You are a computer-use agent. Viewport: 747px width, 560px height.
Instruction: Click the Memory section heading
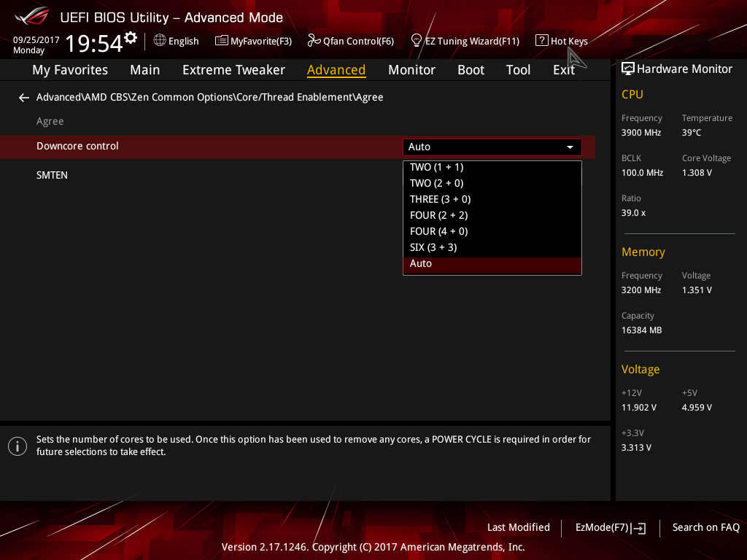[643, 252]
